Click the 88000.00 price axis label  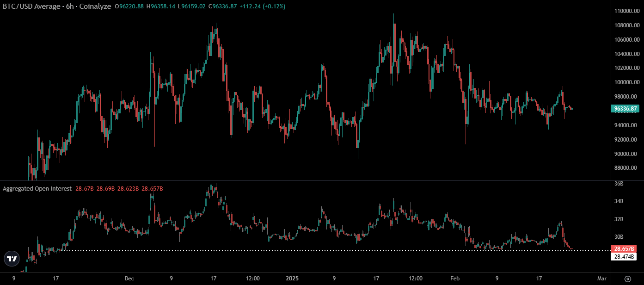tap(626, 168)
